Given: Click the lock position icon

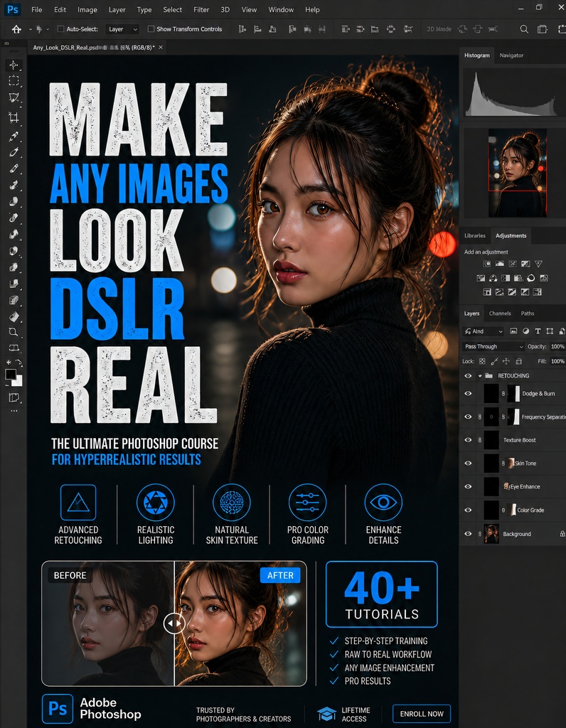Looking at the screenshot, I should click(x=506, y=361).
